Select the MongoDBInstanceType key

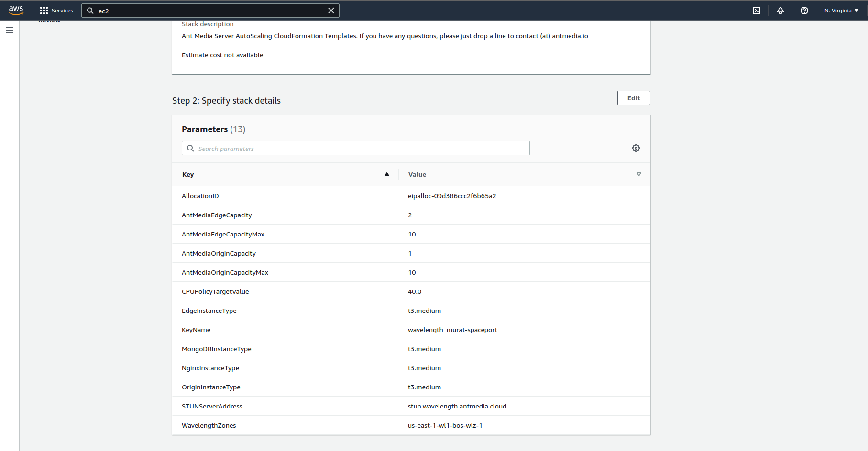click(216, 349)
